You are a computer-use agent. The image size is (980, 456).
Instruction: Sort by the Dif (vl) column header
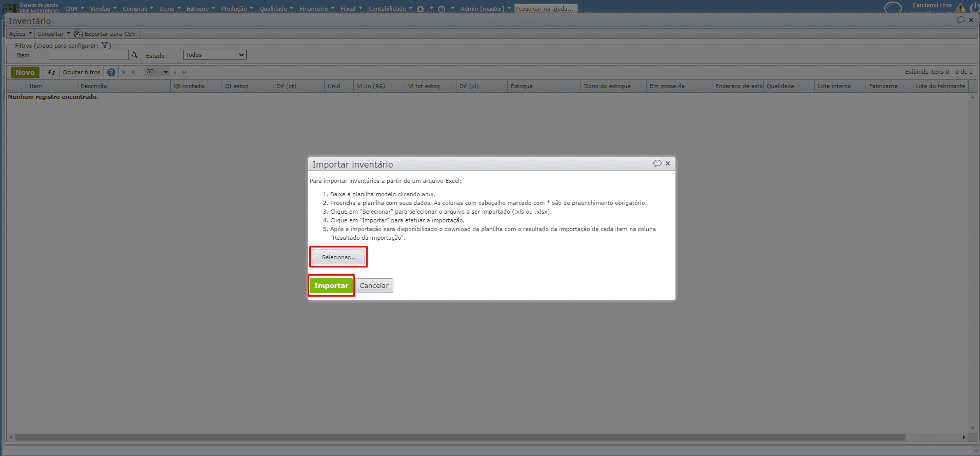coord(482,86)
